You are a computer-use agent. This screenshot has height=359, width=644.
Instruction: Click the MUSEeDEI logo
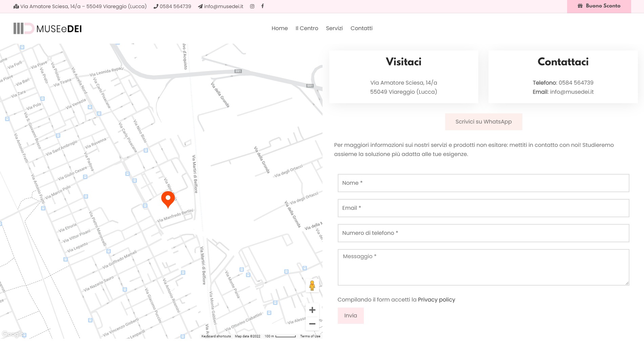click(x=47, y=29)
